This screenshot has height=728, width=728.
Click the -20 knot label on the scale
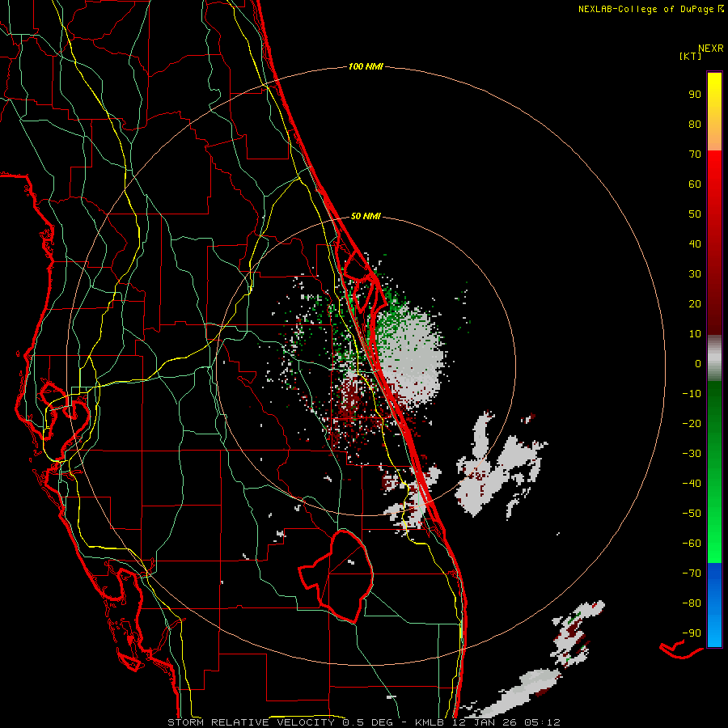click(692, 424)
